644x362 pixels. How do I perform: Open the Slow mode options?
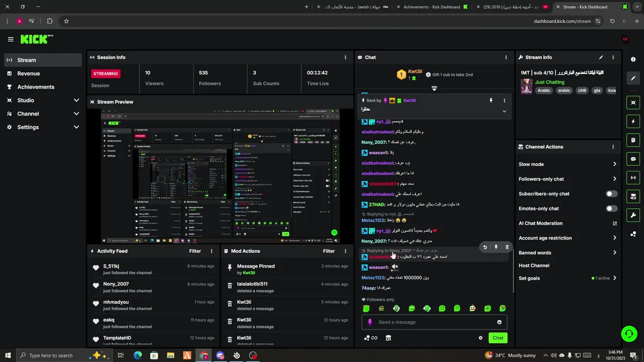(x=568, y=164)
